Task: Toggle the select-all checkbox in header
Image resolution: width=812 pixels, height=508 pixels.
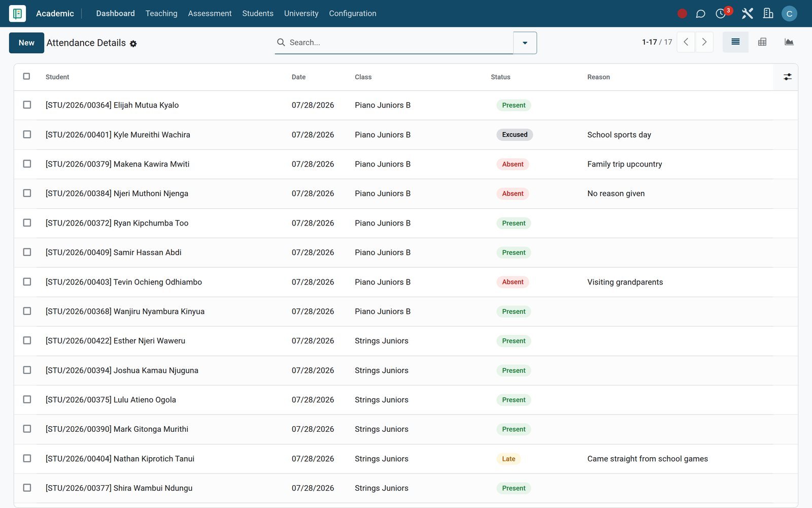Action: tap(26, 76)
